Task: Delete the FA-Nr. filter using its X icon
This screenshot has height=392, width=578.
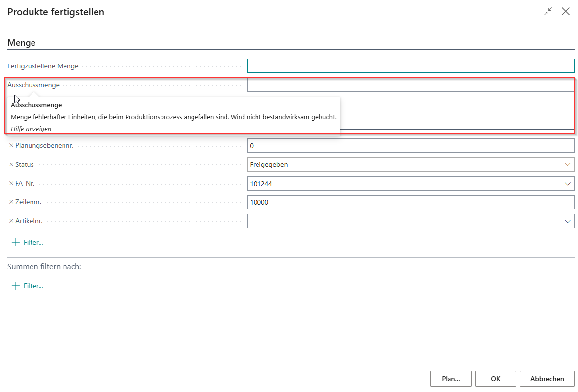Action: click(x=11, y=183)
